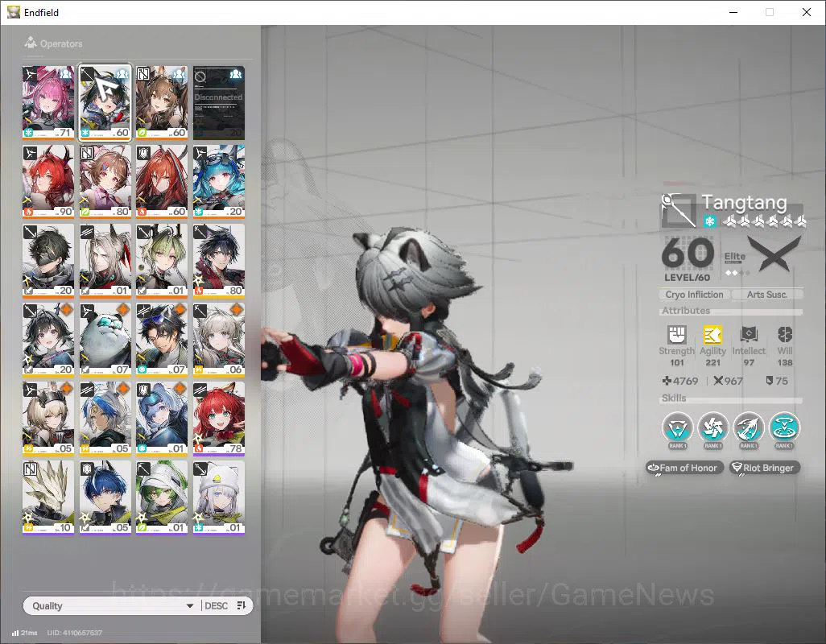Open the arrow-strike third skill icon
This screenshot has width=826, height=644.
pos(749,427)
